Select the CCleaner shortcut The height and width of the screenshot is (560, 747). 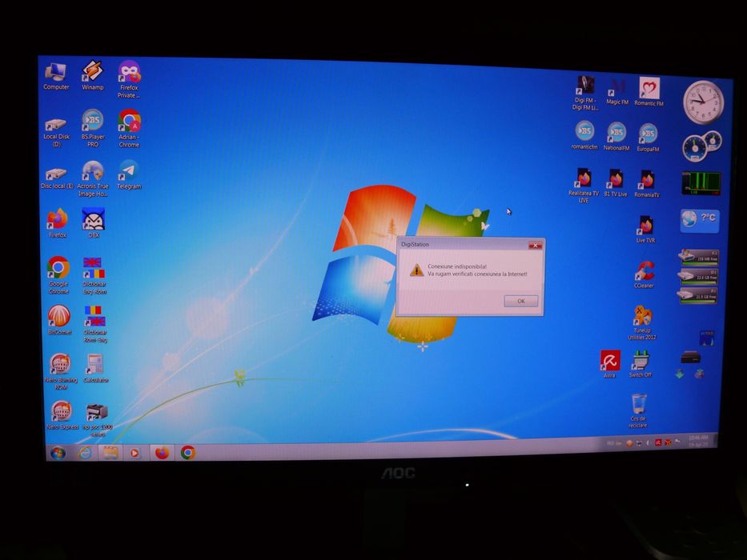[x=644, y=274]
